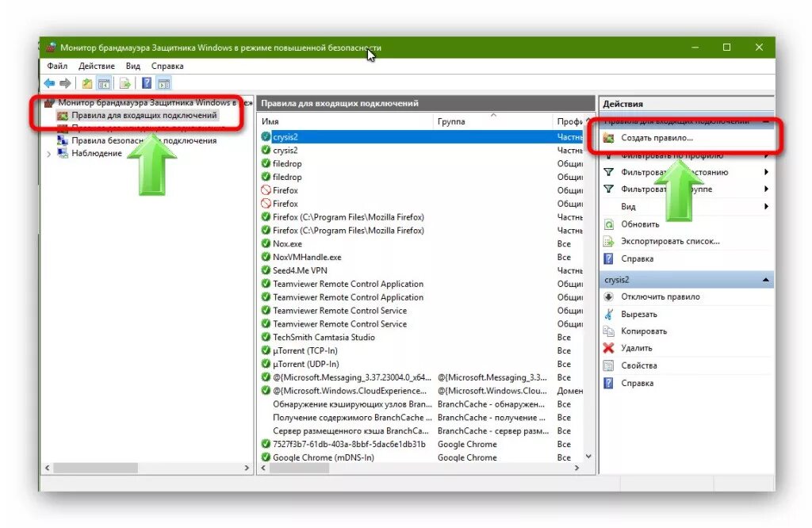Select Обнаружение кэширующих узлов Bran... rule

pyautogui.click(x=420, y=404)
